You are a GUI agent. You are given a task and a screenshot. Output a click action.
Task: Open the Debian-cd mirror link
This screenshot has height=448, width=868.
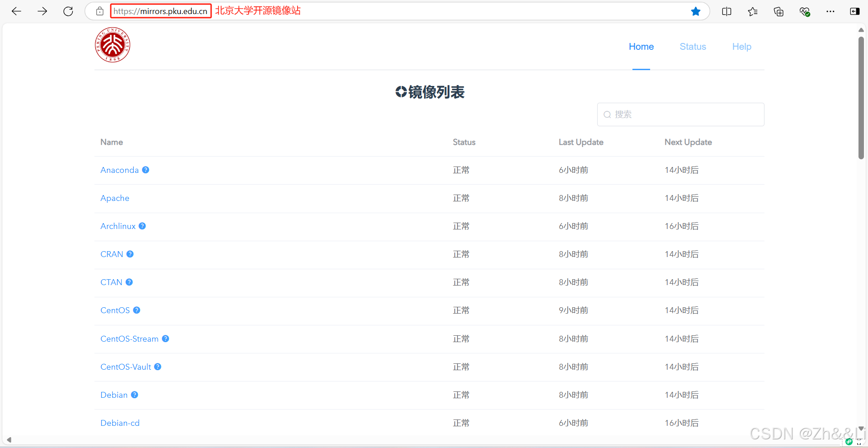click(120, 423)
